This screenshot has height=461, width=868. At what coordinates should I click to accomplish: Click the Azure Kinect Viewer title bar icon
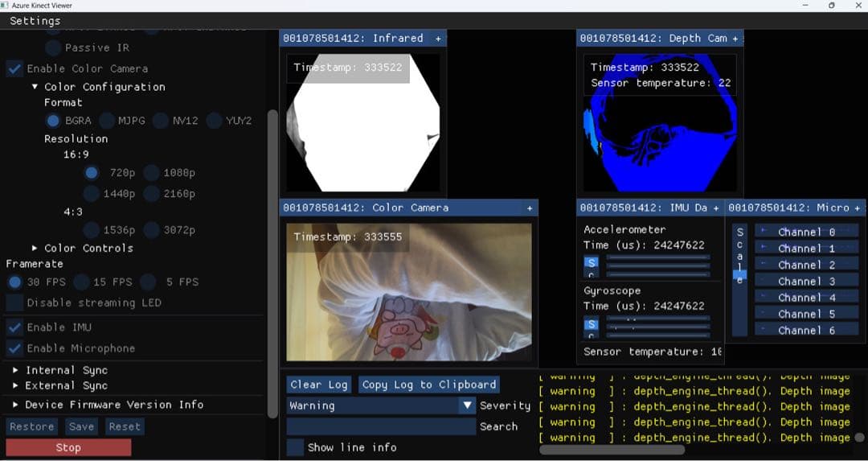click(x=6, y=6)
